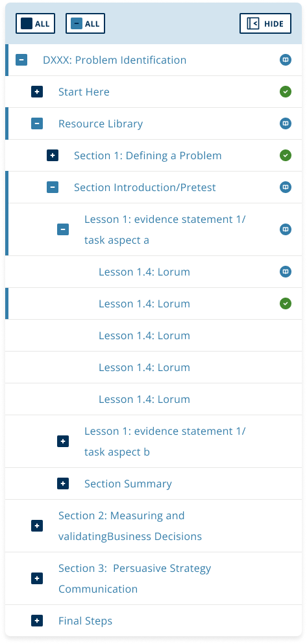Collapse the Resource Library node
Screen dimensions: 307x644
tap(37, 123)
